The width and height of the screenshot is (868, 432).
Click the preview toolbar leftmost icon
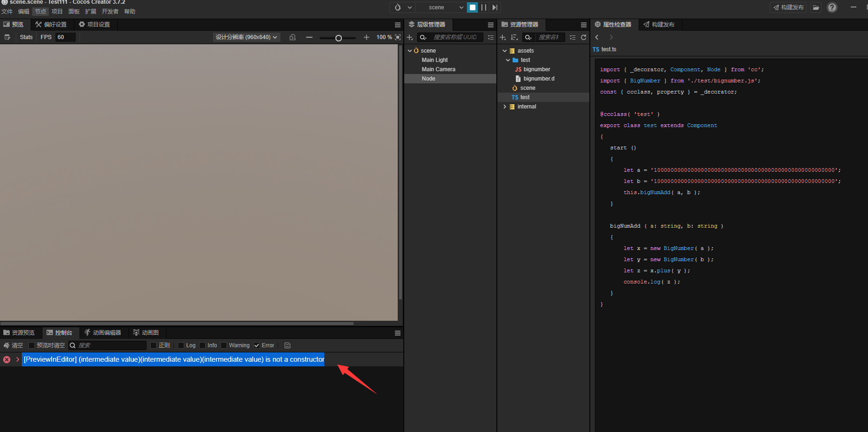point(7,37)
